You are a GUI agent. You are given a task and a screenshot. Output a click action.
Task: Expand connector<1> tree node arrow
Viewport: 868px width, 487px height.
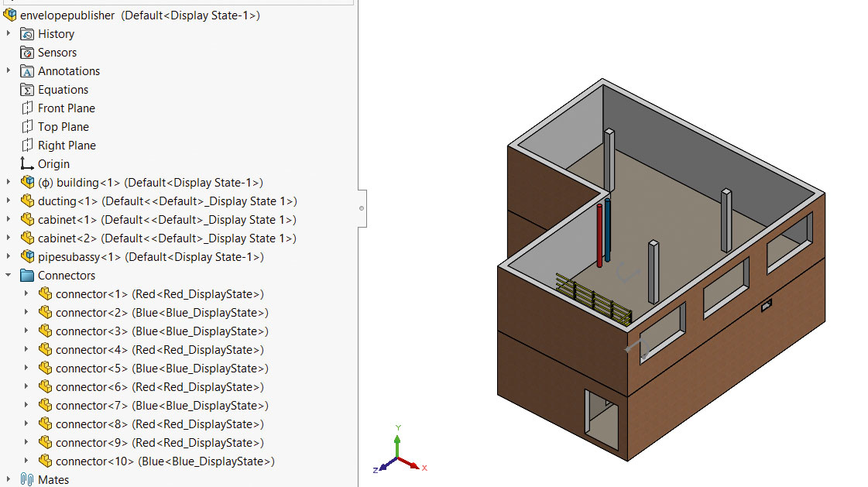(x=26, y=294)
